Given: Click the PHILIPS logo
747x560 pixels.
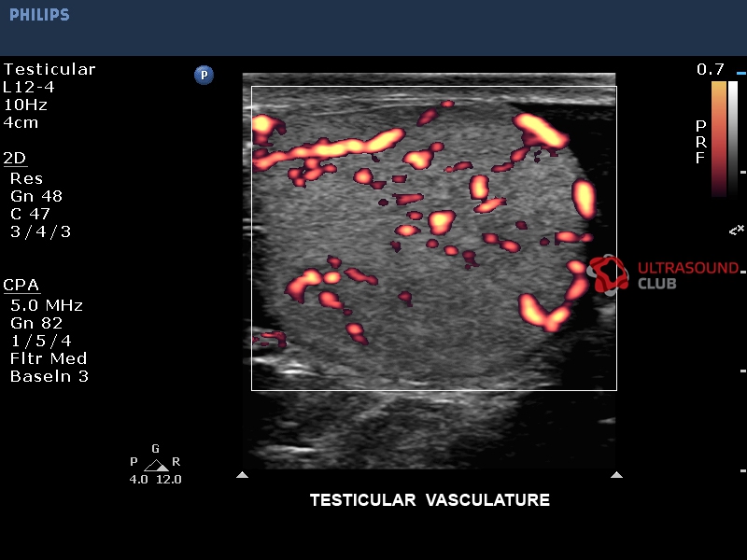Looking at the screenshot, I should pyautogui.click(x=39, y=15).
